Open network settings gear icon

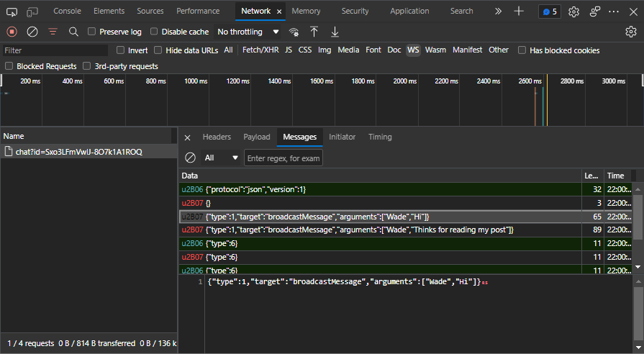631,32
